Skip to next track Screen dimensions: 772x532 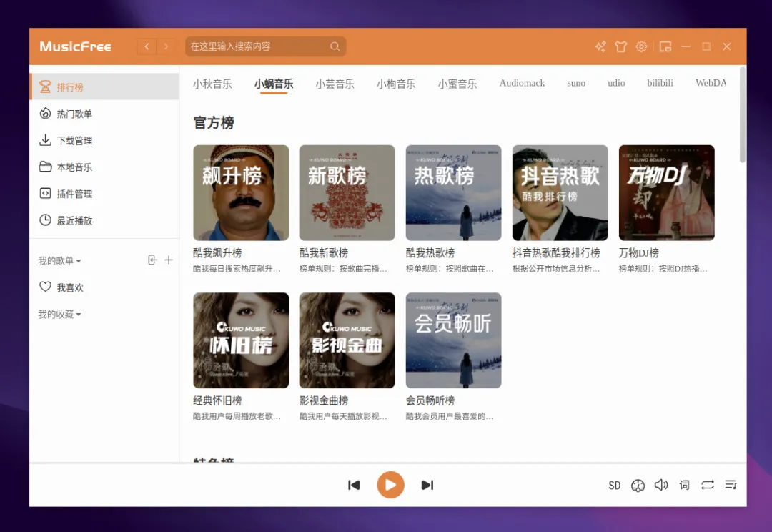[x=427, y=486]
